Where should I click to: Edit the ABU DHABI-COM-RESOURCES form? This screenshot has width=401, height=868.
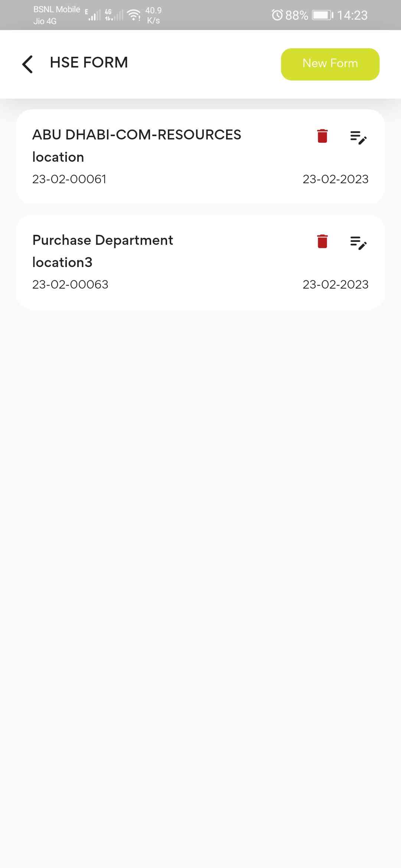pos(358,137)
